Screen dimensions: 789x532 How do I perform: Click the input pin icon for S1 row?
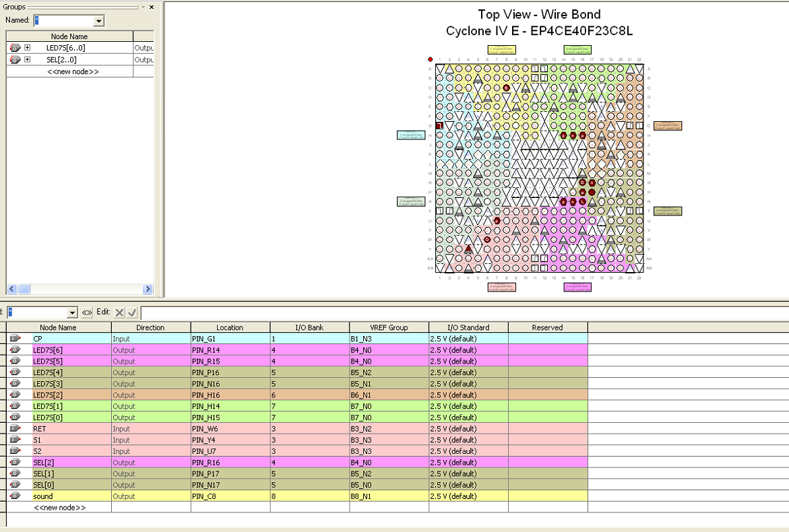pyautogui.click(x=15, y=440)
